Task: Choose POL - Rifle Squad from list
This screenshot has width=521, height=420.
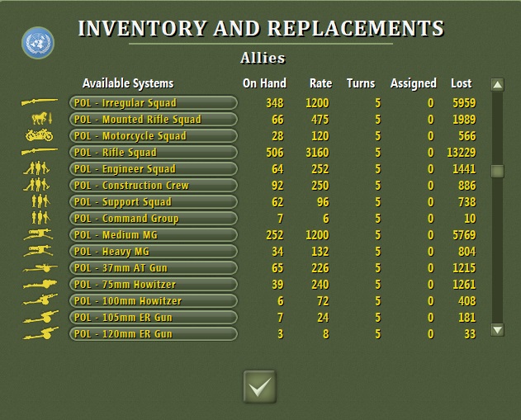Action: click(x=154, y=153)
